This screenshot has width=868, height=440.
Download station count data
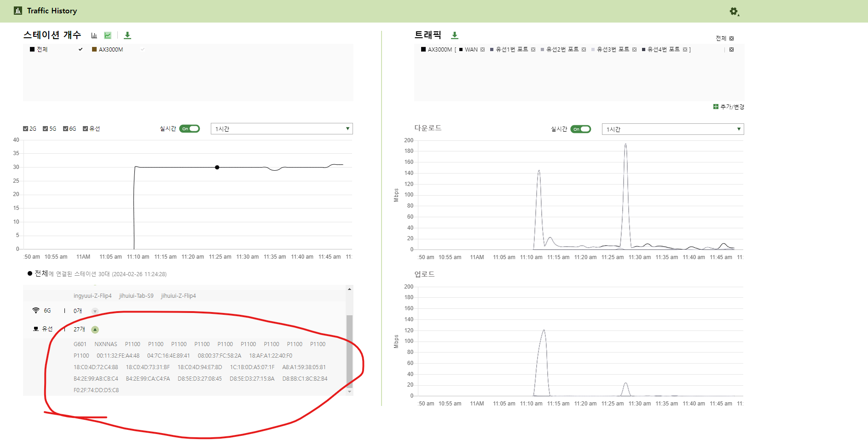[x=127, y=35]
